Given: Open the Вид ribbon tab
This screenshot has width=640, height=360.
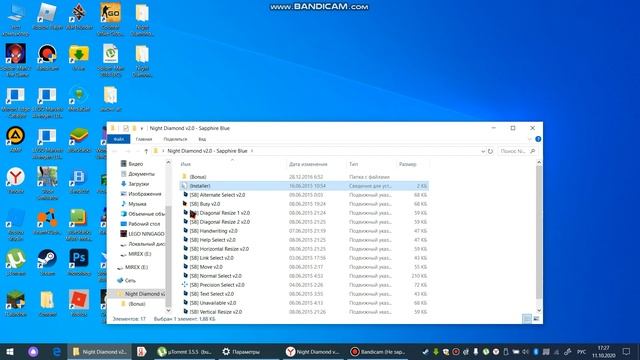Looking at the screenshot, I should pos(202,139).
